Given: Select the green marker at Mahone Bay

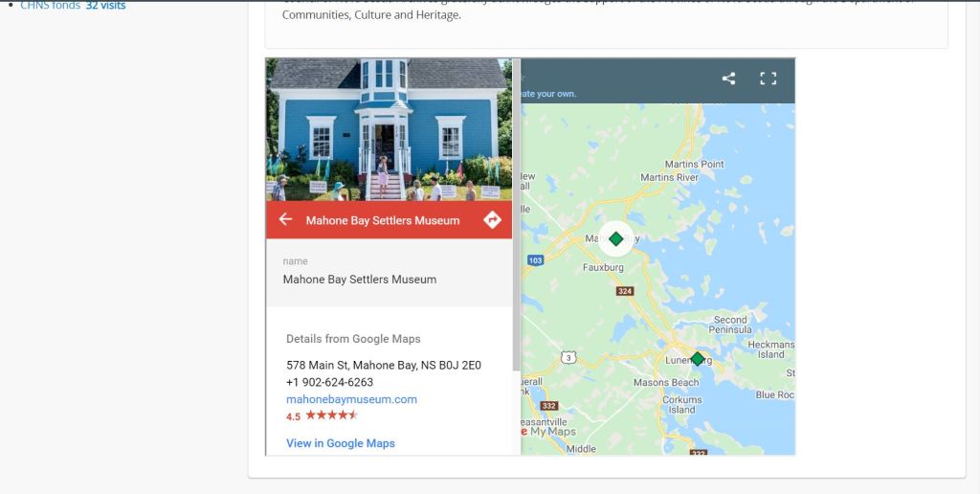Looking at the screenshot, I should click(x=615, y=238).
